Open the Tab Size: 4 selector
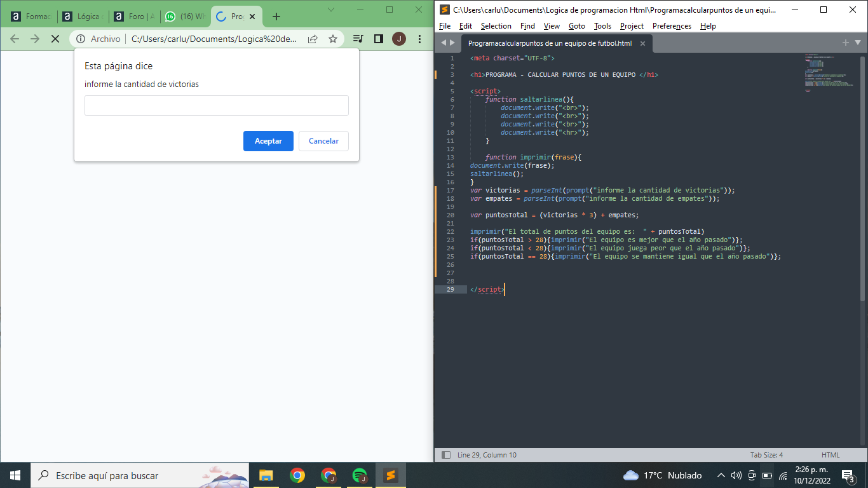868x488 pixels. pos(766,455)
